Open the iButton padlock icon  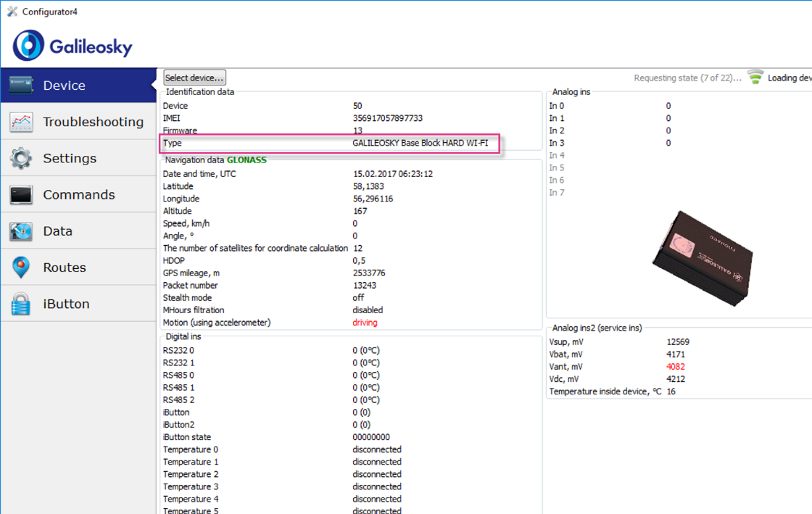(21, 304)
